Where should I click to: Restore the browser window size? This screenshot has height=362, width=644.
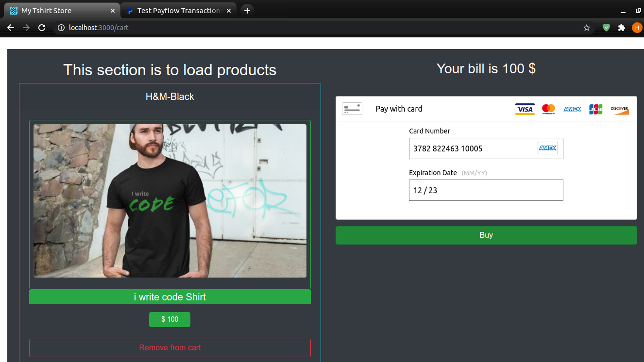point(638,10)
